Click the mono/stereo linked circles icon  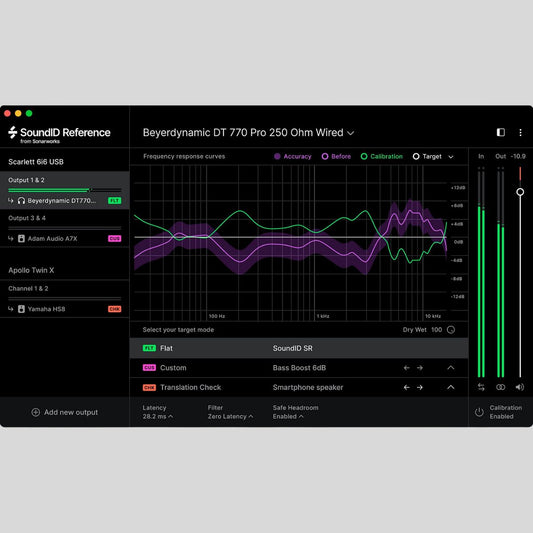click(x=500, y=387)
